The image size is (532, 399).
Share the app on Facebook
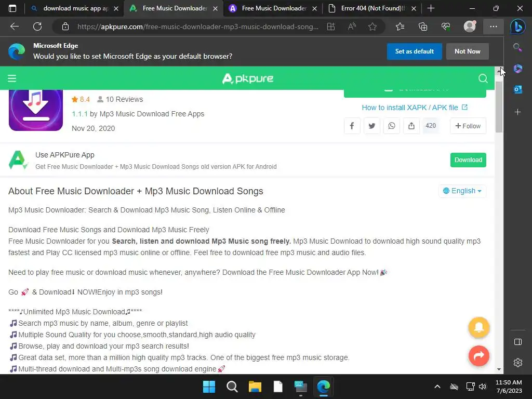coord(352,126)
